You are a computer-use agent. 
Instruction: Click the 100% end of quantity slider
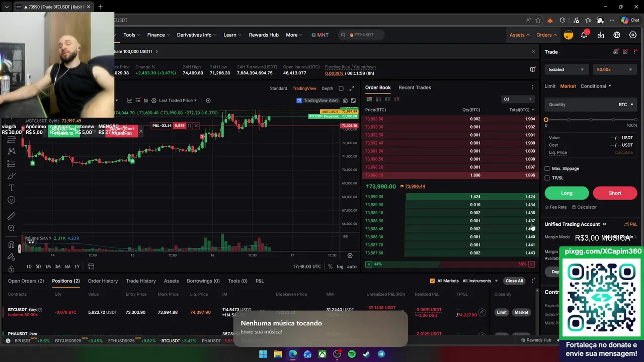[x=635, y=120]
